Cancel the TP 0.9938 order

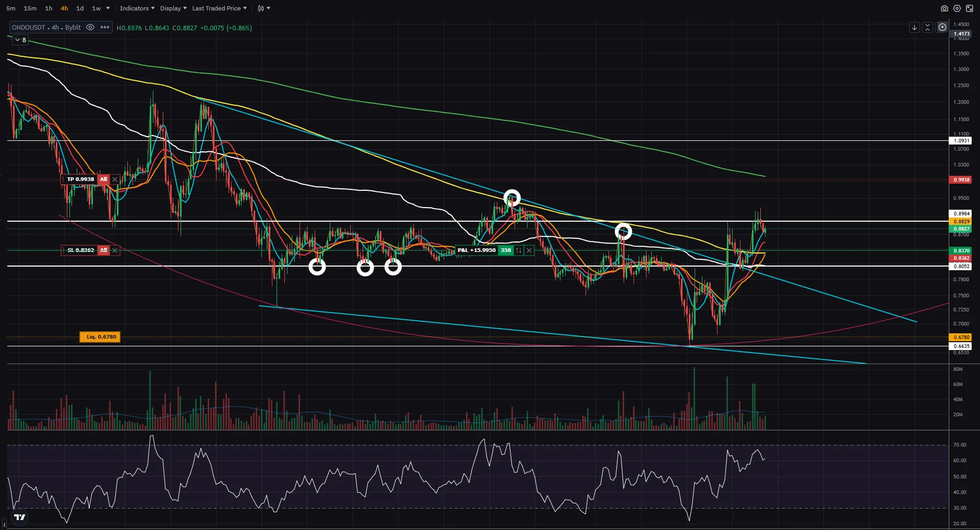click(x=115, y=179)
